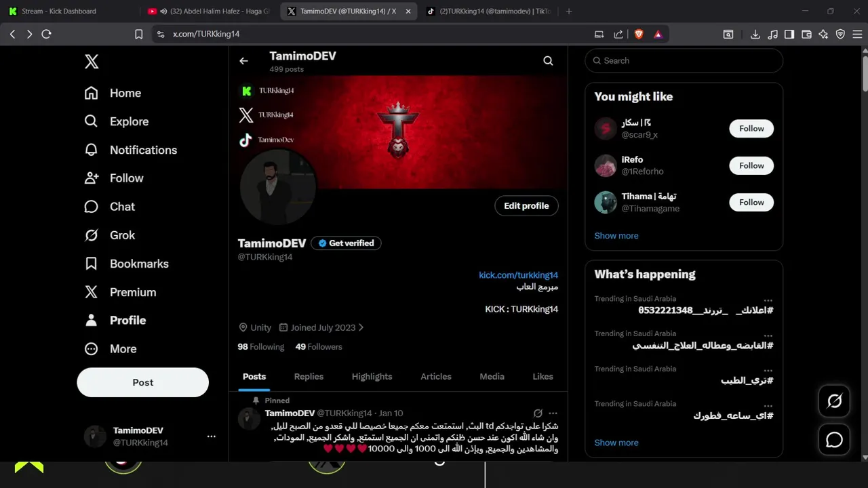This screenshot has width=868, height=488.
Task: Follow the @scar9_x account
Action: 751,129
